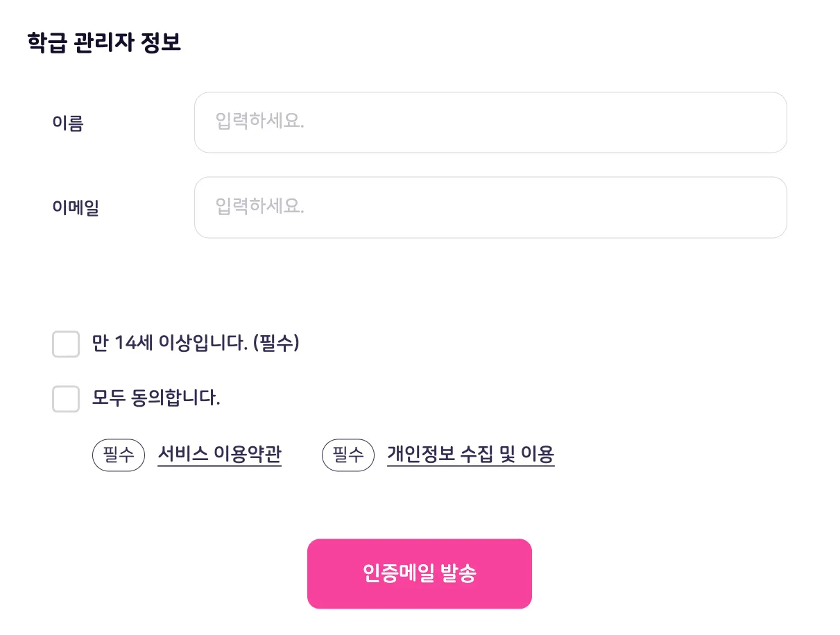Check the 만 14세 이상입니다 checkbox

click(66, 344)
